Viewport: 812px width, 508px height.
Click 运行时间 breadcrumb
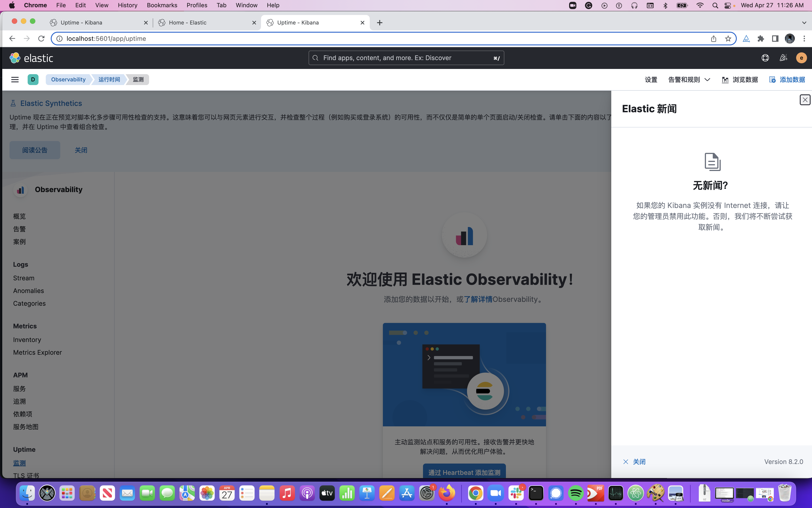coord(109,80)
